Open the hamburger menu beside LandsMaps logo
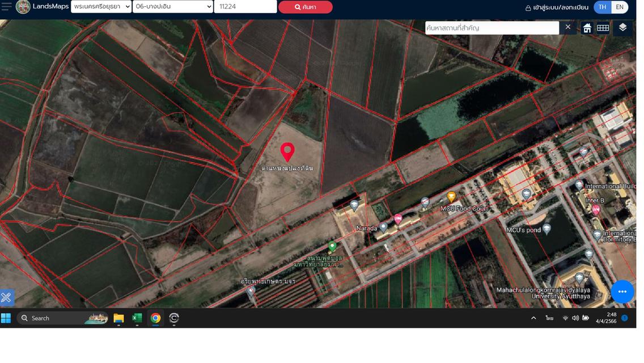Viewport: 644px width, 363px height. pyautogui.click(x=6, y=7)
